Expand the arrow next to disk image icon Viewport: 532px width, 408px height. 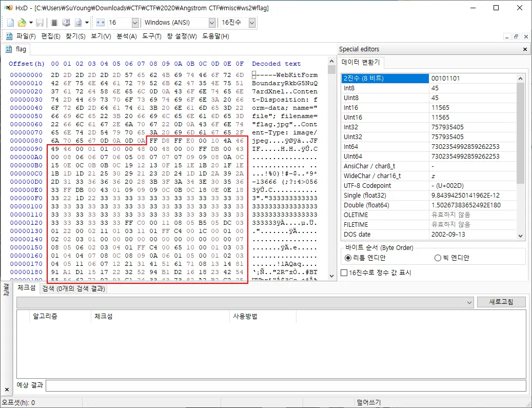click(x=87, y=23)
